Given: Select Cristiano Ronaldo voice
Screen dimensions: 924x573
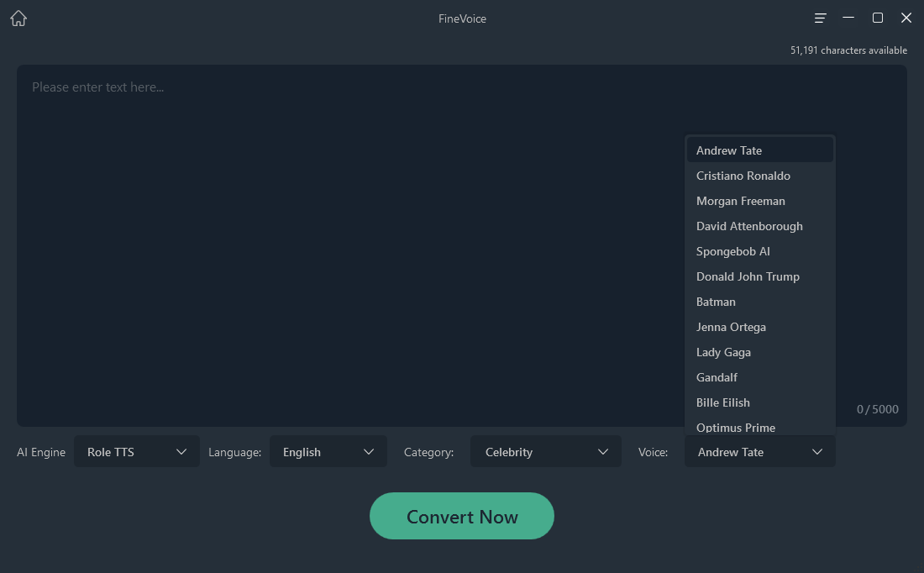Looking at the screenshot, I should click(759, 176).
